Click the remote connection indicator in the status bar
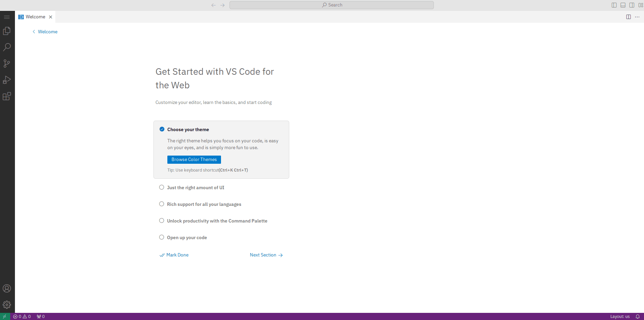 4,316
